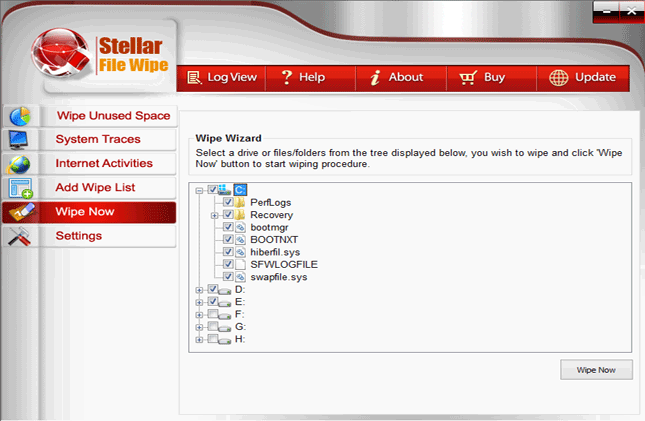Click the System Traces monitor icon
This screenshot has width=645, height=421.
(18, 140)
